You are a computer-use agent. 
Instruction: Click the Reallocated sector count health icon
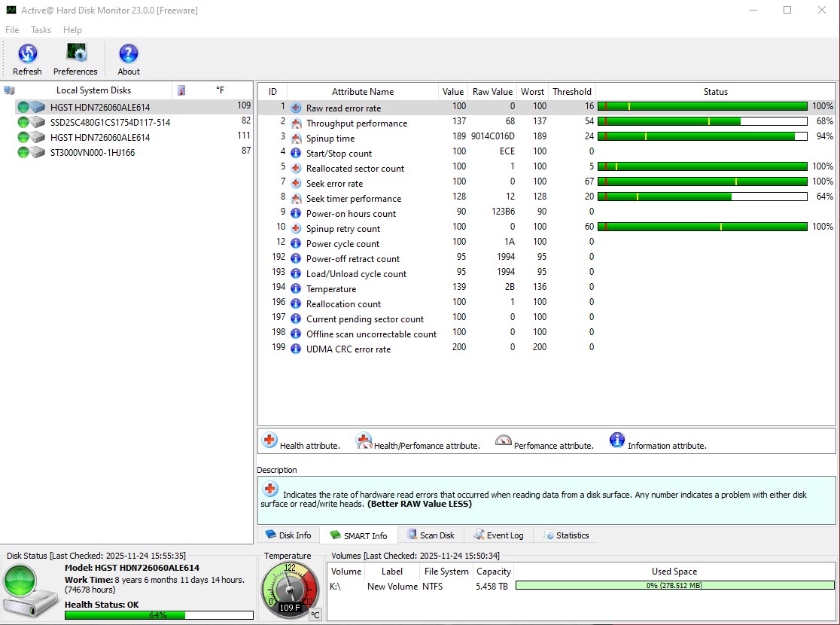296,169
